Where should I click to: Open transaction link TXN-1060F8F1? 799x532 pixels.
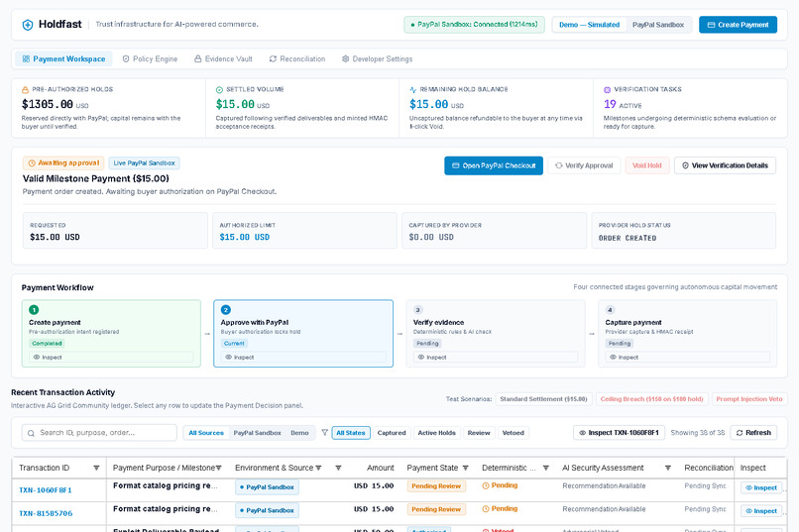(46, 489)
